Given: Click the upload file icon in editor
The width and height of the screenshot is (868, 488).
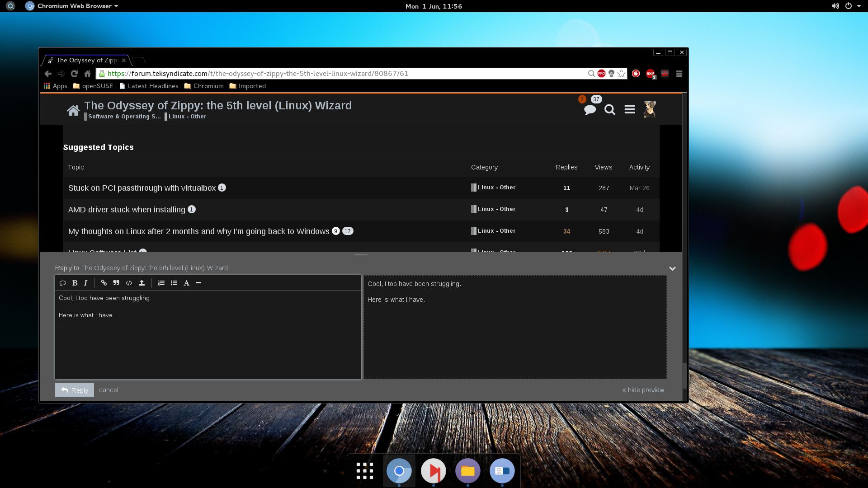Looking at the screenshot, I should (142, 283).
